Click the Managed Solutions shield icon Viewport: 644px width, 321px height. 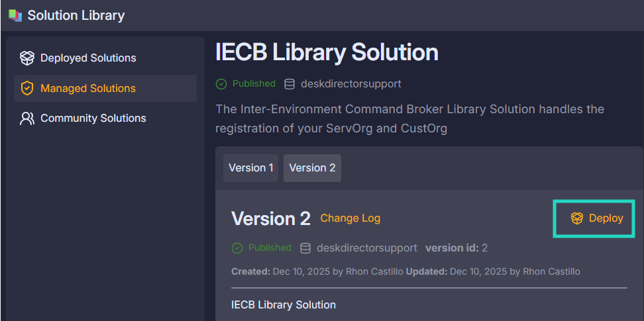point(27,88)
